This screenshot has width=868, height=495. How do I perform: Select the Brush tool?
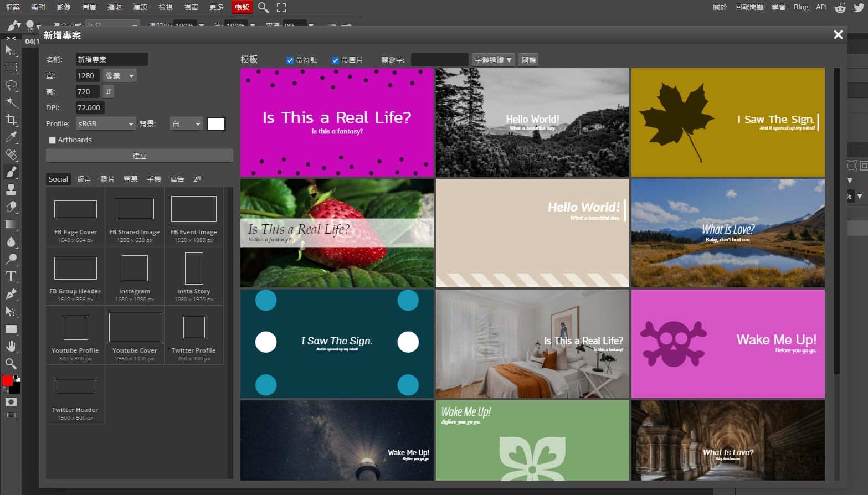11,172
